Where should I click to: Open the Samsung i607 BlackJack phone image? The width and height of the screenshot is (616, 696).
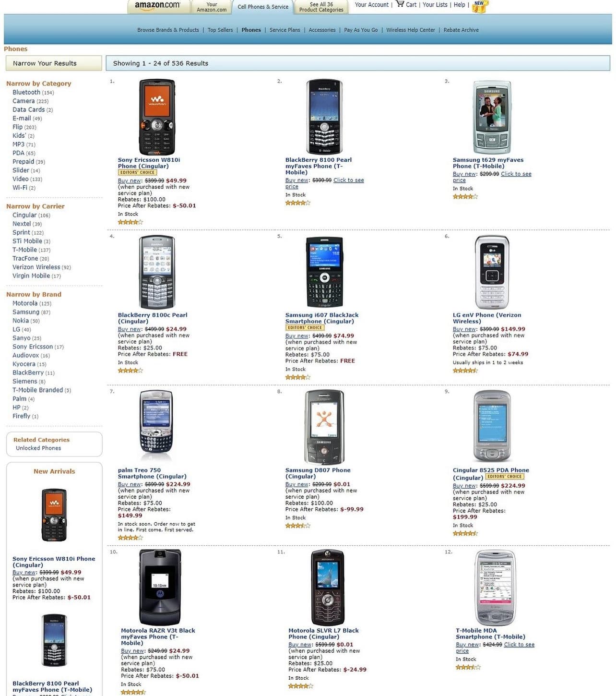point(324,272)
